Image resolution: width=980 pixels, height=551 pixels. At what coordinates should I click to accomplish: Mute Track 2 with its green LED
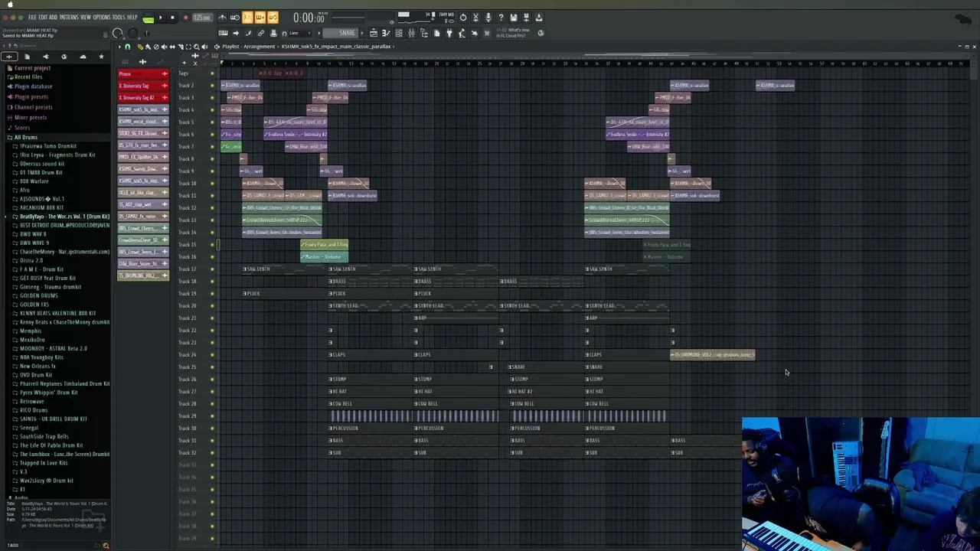[212, 85]
